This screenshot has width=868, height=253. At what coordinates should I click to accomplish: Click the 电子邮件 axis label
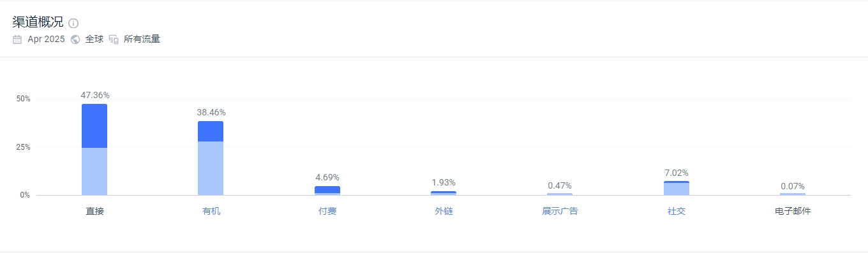coord(793,211)
